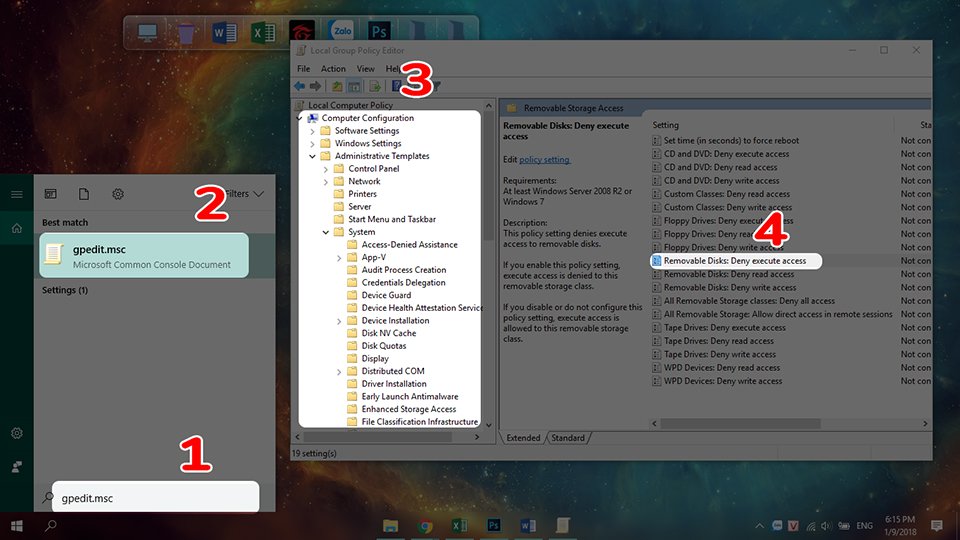Switch to the Extended tab
The height and width of the screenshot is (540, 960).
tap(523, 438)
